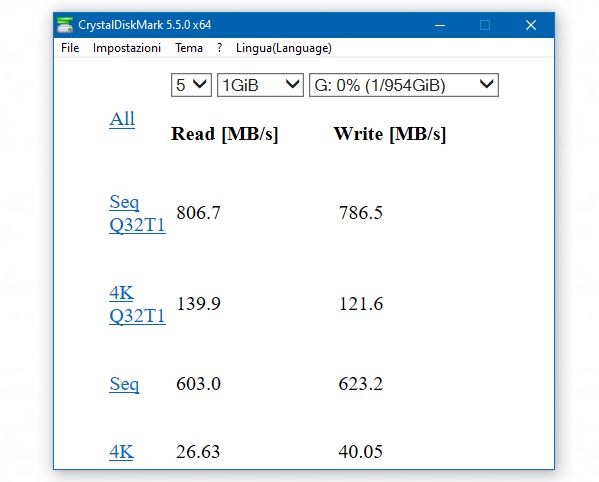Expand the test count dropdown showing 5
The image size is (599, 482).
click(x=191, y=85)
